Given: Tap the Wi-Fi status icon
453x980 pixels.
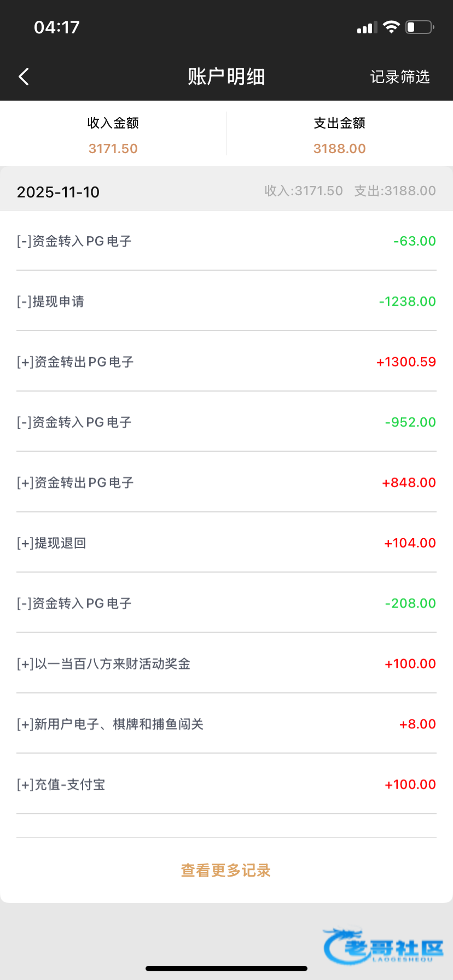Looking at the screenshot, I should (391, 27).
